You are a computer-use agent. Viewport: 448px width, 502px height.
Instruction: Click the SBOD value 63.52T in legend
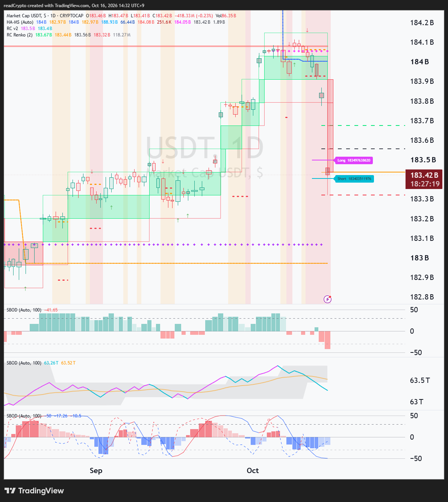coord(68,363)
